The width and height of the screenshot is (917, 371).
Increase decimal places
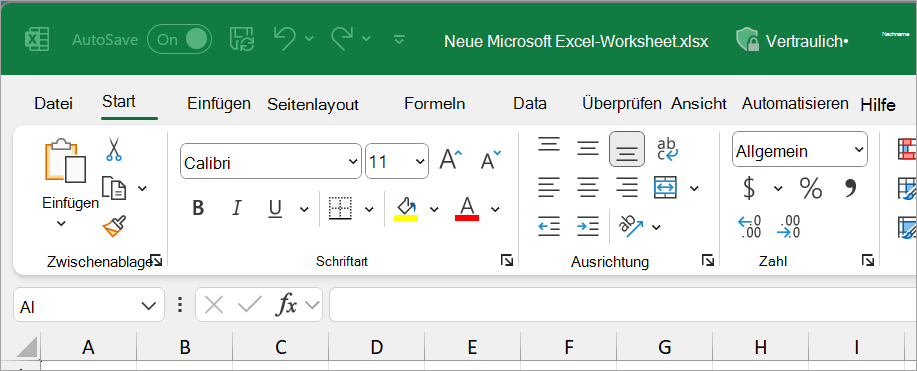(750, 226)
